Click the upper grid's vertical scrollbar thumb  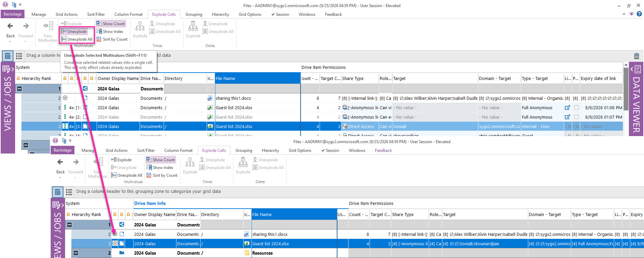[x=626, y=89]
